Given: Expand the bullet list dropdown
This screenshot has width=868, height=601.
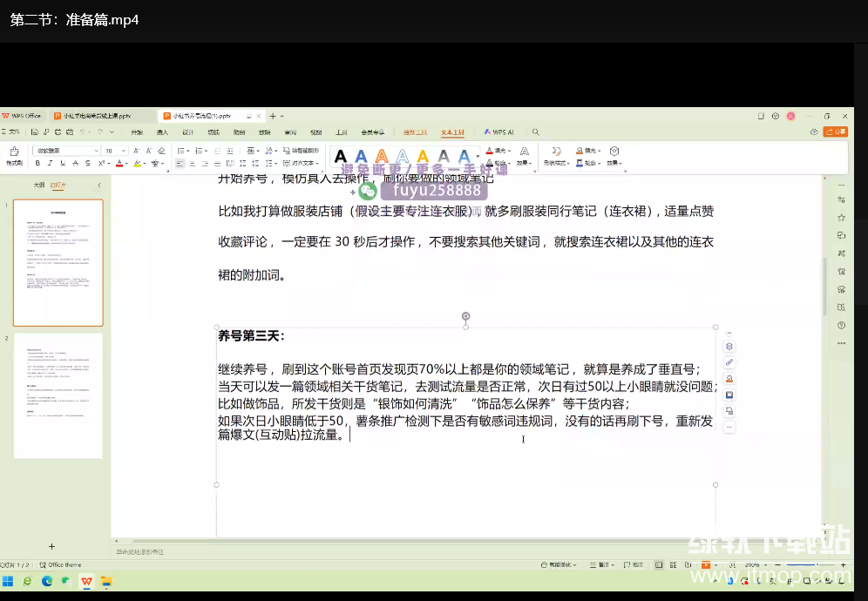Looking at the screenshot, I should (x=188, y=151).
